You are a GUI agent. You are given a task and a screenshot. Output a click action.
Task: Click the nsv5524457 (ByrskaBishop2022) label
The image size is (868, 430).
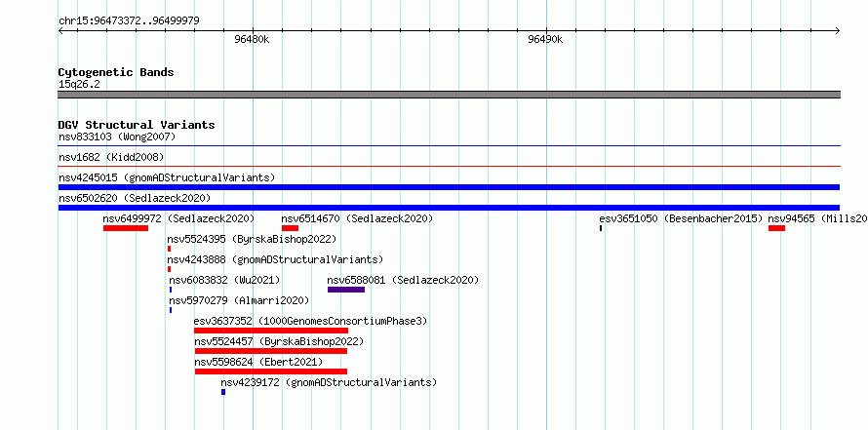click(279, 341)
